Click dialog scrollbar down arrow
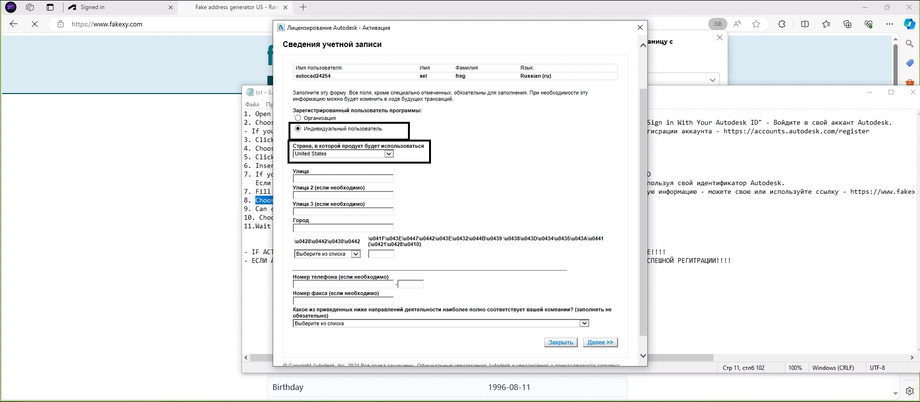This screenshot has height=402, width=920. coord(642,356)
